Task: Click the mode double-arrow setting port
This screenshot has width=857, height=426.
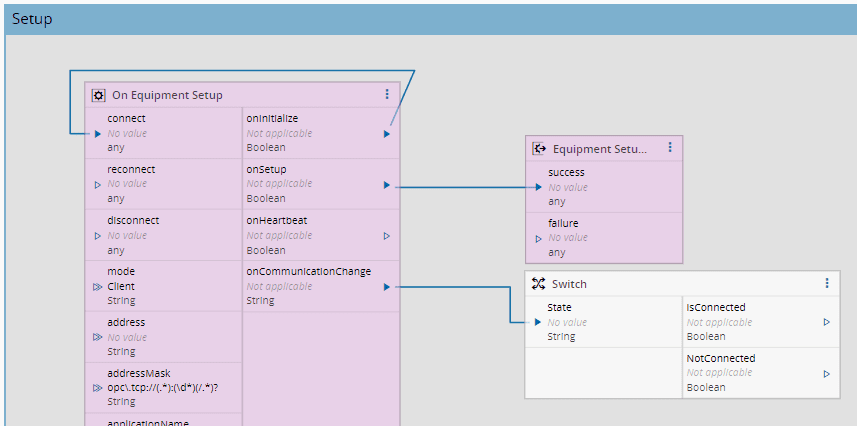Action: click(x=98, y=287)
